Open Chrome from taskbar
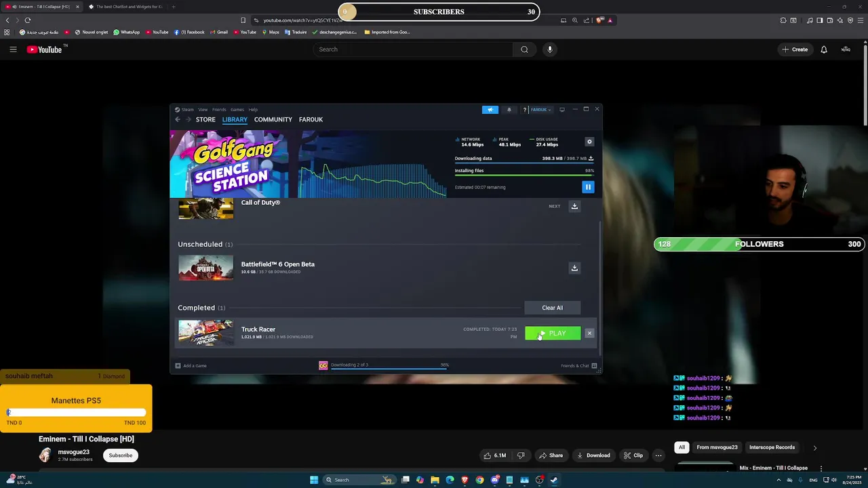 point(479,480)
